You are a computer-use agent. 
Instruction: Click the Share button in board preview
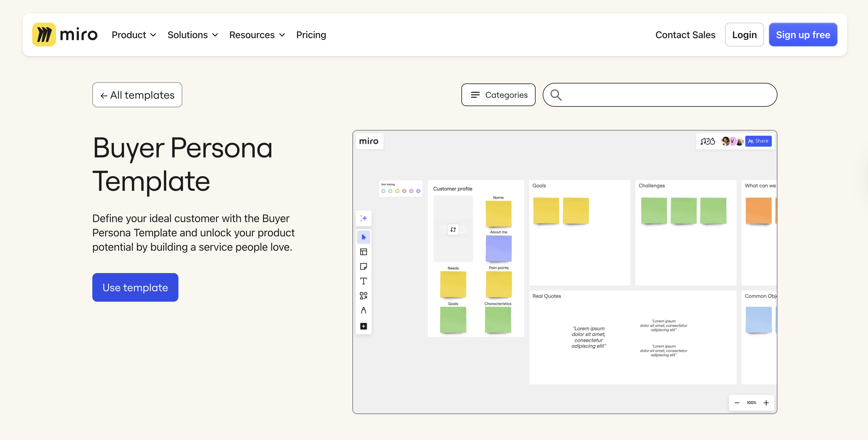point(758,141)
